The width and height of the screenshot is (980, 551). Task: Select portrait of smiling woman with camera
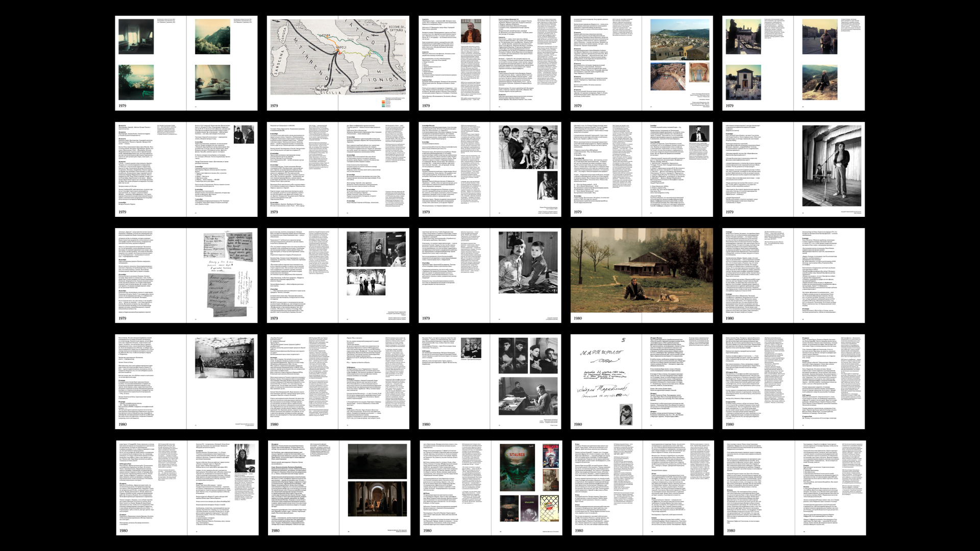[244, 457]
